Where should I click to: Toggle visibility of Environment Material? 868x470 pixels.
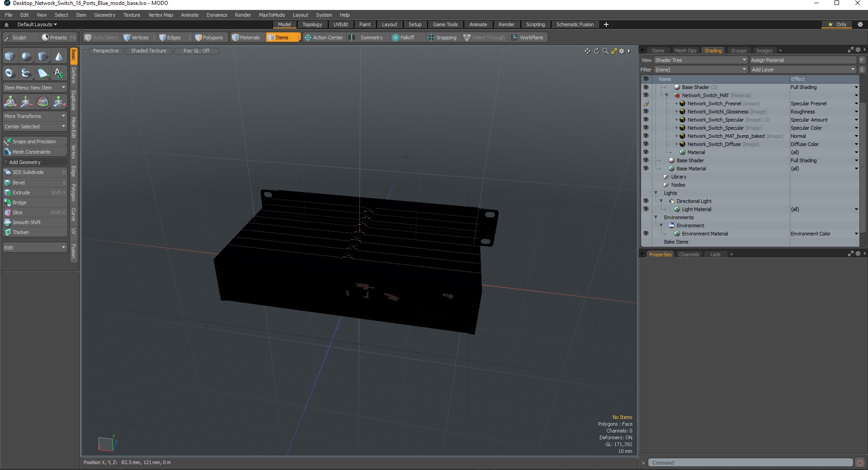646,234
